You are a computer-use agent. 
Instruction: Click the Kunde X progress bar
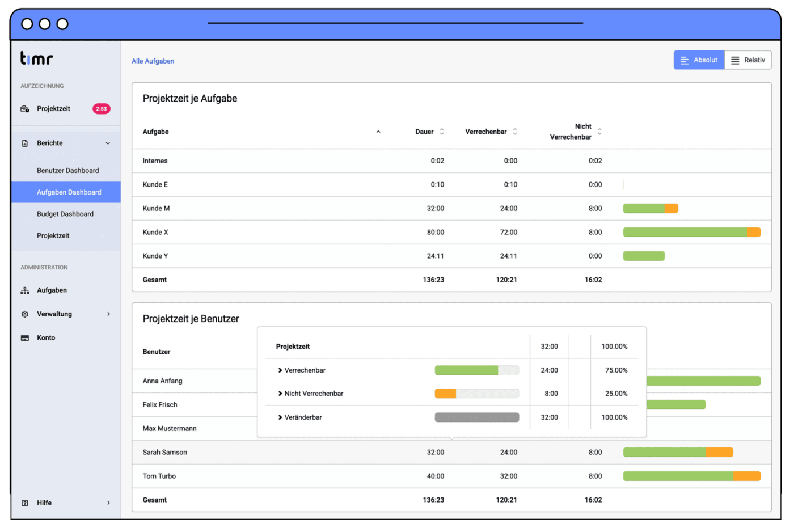click(x=692, y=233)
